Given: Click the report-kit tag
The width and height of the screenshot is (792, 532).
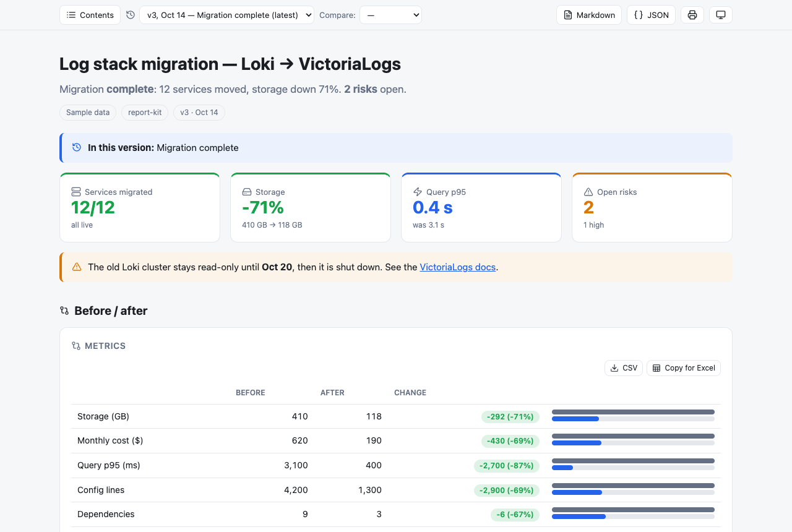Looking at the screenshot, I should [144, 113].
